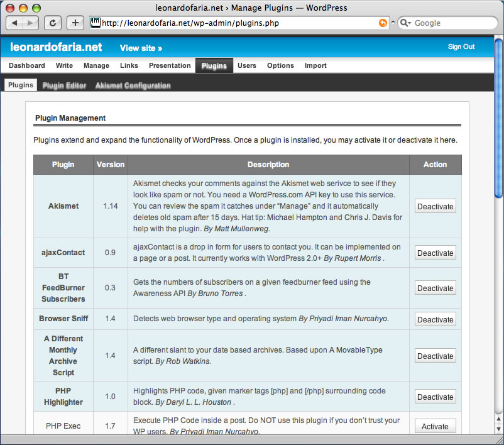Click the window resize grip corner
504x445 pixels.
pos(499,440)
